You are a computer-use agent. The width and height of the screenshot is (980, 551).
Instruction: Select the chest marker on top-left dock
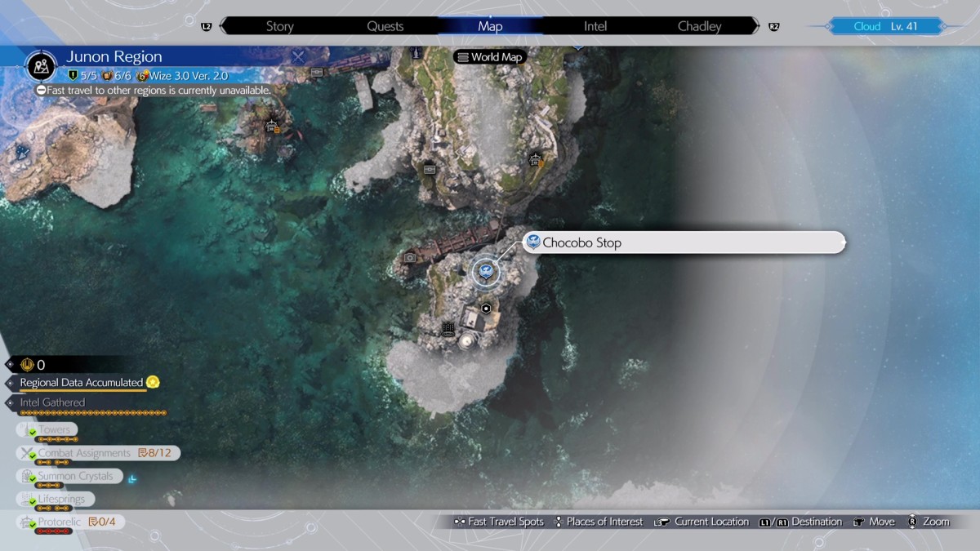pyautogui.click(x=317, y=72)
